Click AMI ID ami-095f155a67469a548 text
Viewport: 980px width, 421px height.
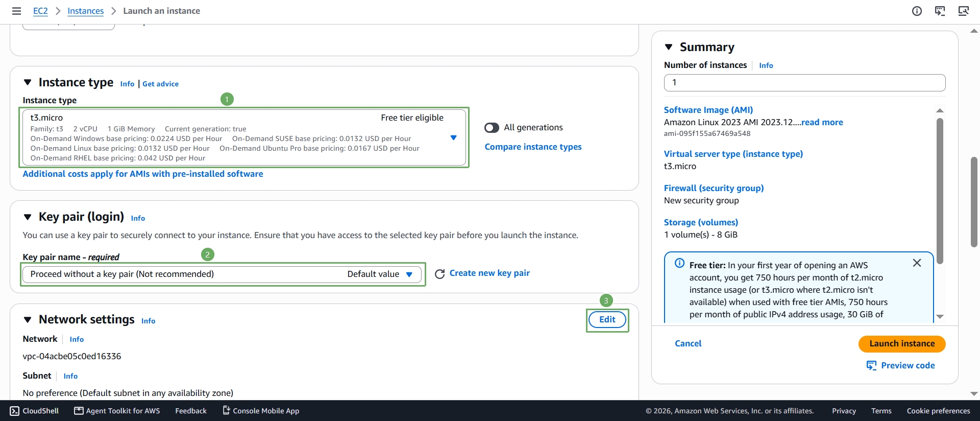click(x=707, y=133)
